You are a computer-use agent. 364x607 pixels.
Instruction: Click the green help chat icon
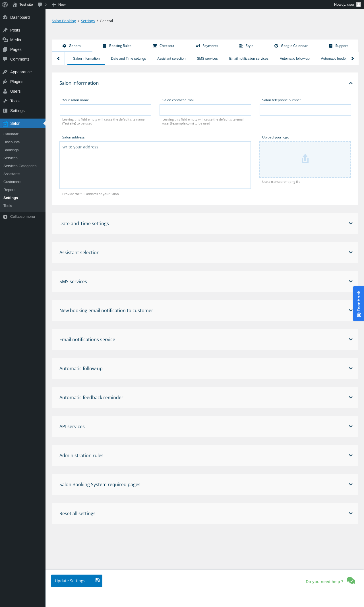(351, 580)
